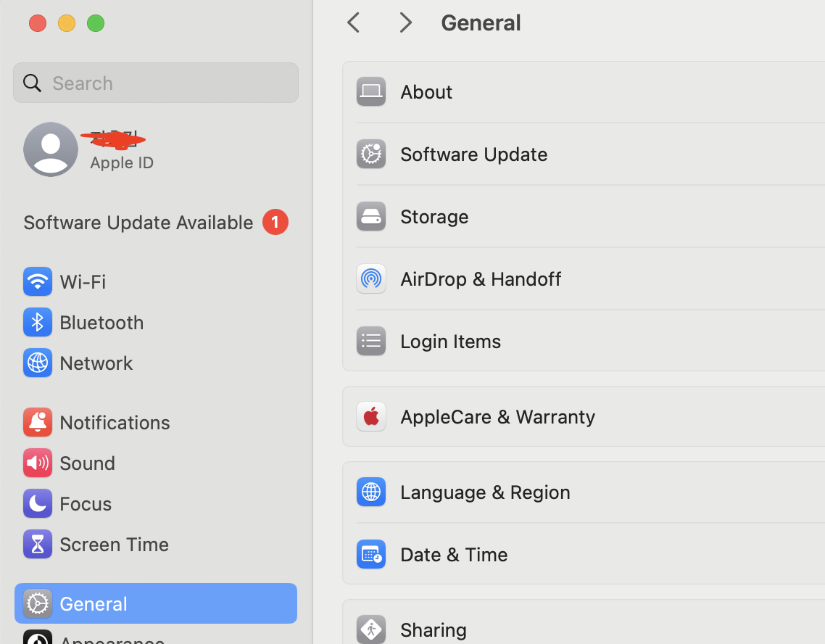
Task: Click the Storage drive icon
Action: 370,216
